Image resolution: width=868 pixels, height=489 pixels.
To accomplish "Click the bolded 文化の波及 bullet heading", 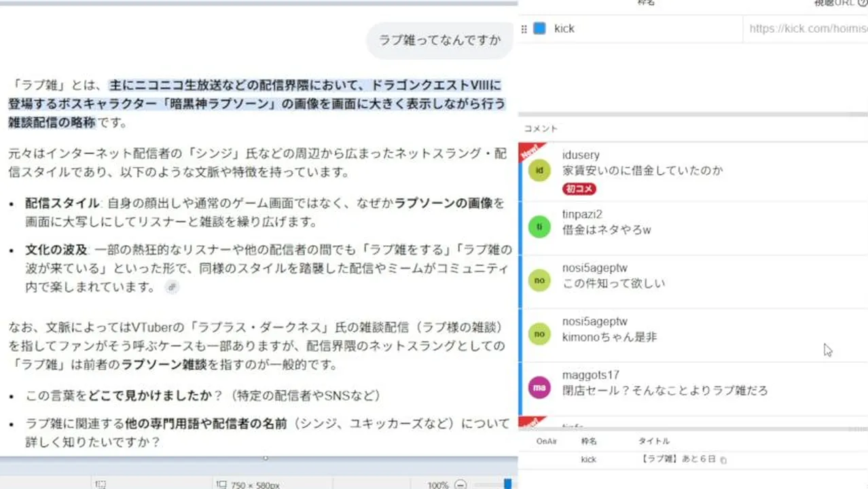I will 56,250.
